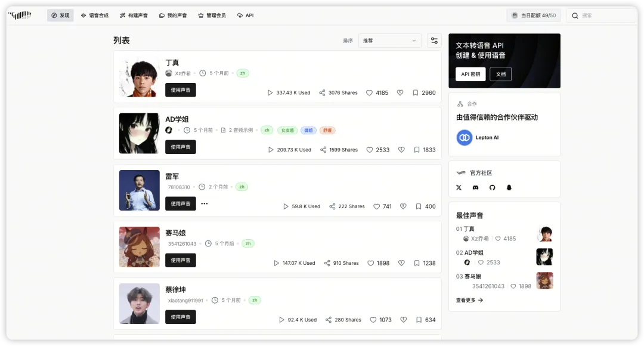This screenshot has width=644, height=346.
Task: Open the filter settings icon beside sort dropdown
Action: click(434, 41)
